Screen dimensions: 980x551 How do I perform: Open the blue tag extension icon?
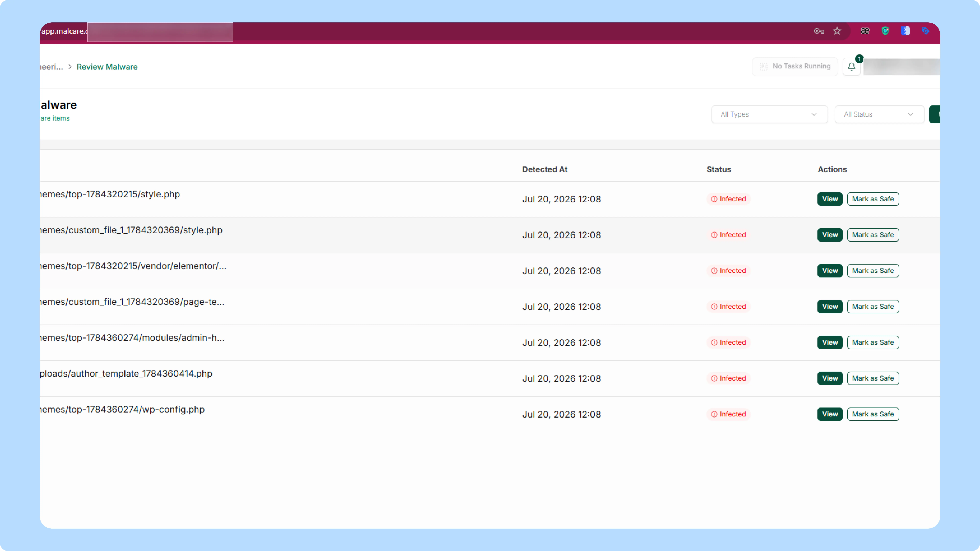(926, 31)
